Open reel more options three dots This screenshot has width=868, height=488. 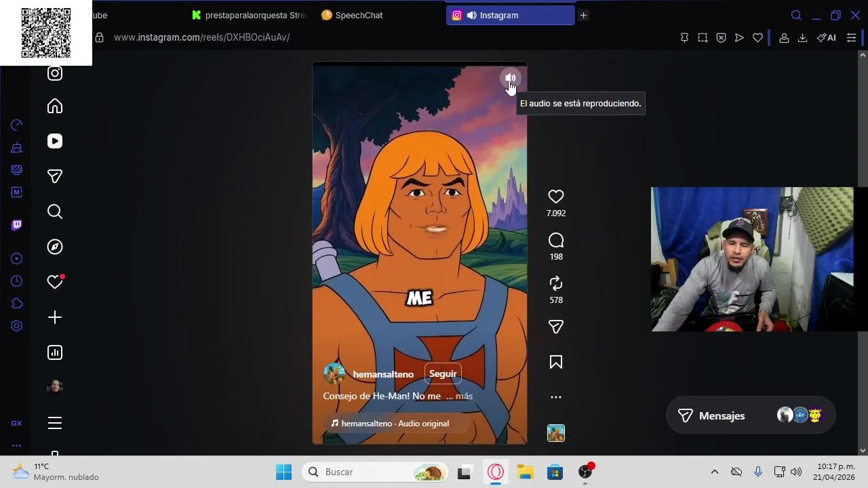(x=556, y=397)
